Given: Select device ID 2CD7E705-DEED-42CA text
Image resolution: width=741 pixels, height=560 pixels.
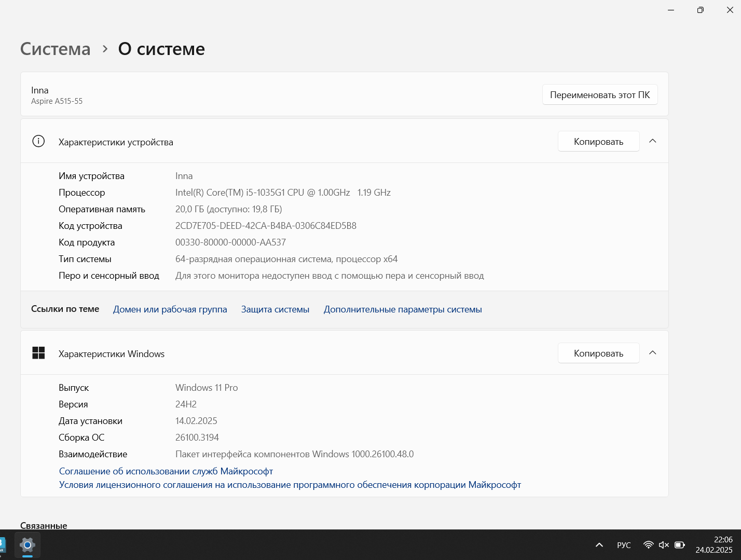Looking at the screenshot, I should click(266, 226).
